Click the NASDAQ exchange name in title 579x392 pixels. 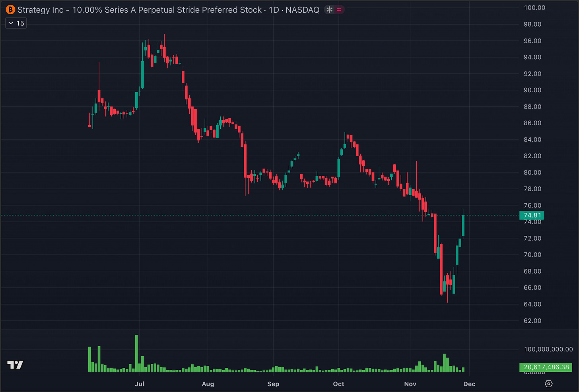point(303,10)
